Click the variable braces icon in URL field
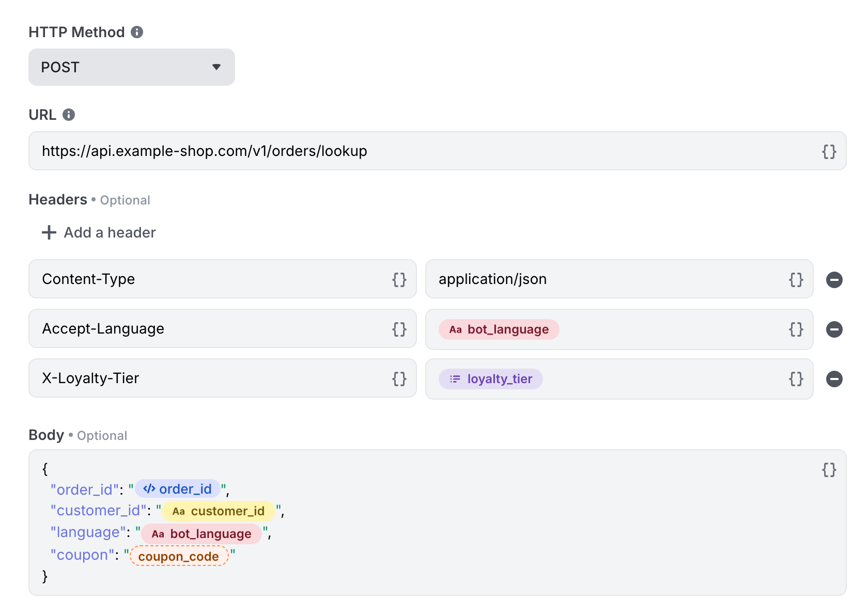 829,151
